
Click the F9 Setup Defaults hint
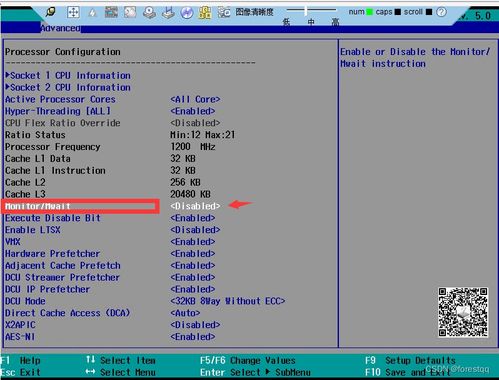coord(410,361)
